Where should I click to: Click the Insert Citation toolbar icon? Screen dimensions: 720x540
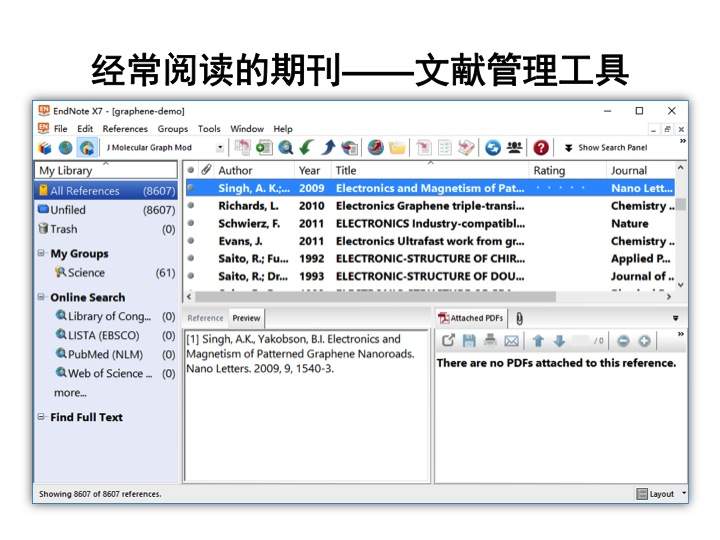424,147
